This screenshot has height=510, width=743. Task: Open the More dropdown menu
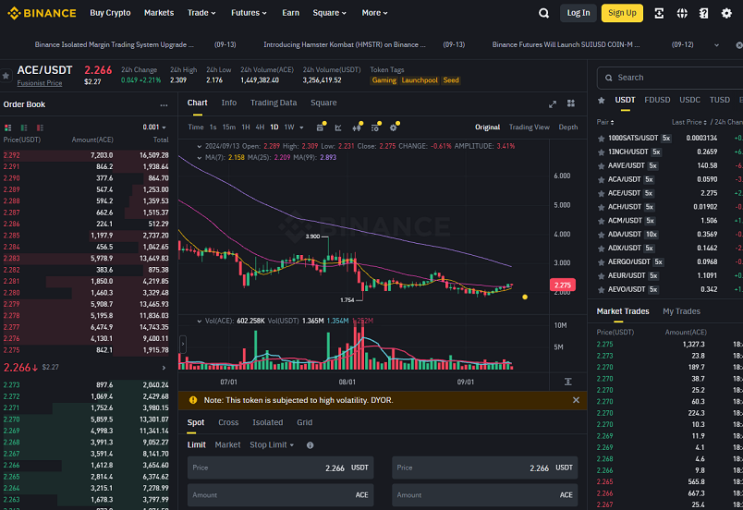pos(374,13)
